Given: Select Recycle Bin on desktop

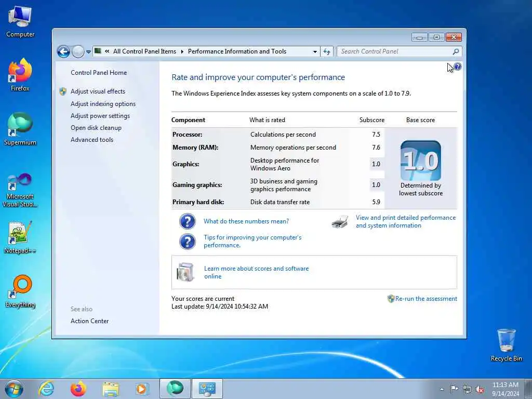Looking at the screenshot, I should pyautogui.click(x=506, y=345).
